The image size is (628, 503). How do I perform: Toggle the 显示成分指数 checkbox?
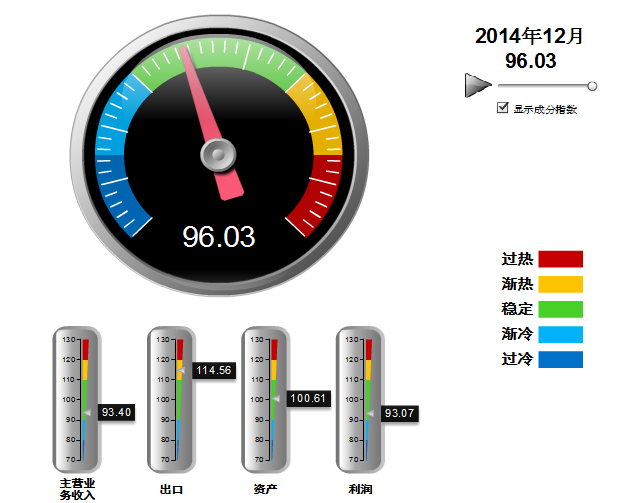[x=503, y=108]
